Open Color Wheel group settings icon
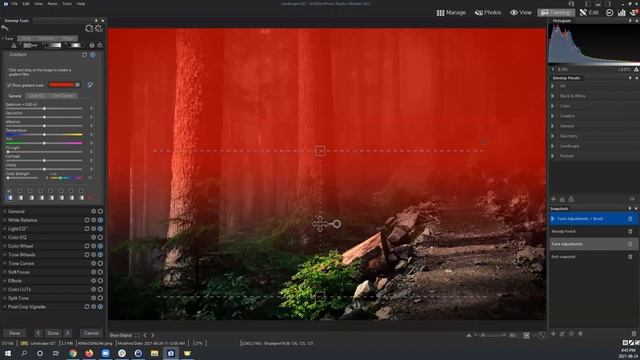This screenshot has width=640, height=360. [x=93, y=246]
